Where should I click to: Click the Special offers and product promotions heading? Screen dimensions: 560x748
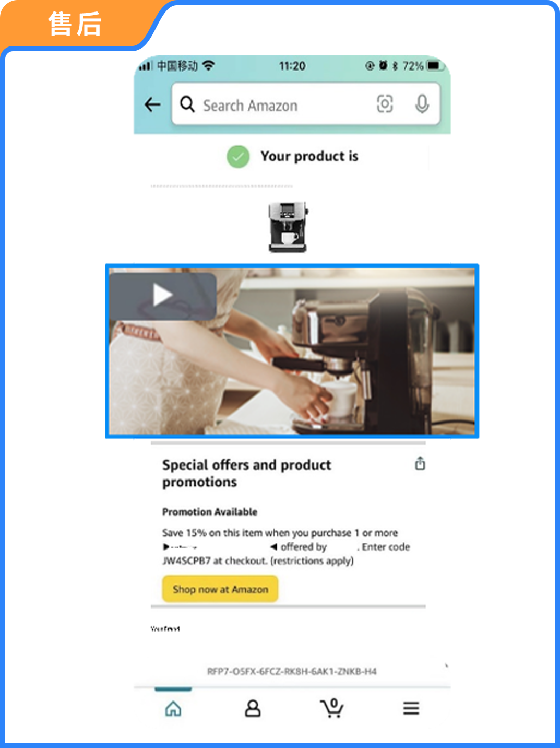click(246, 473)
